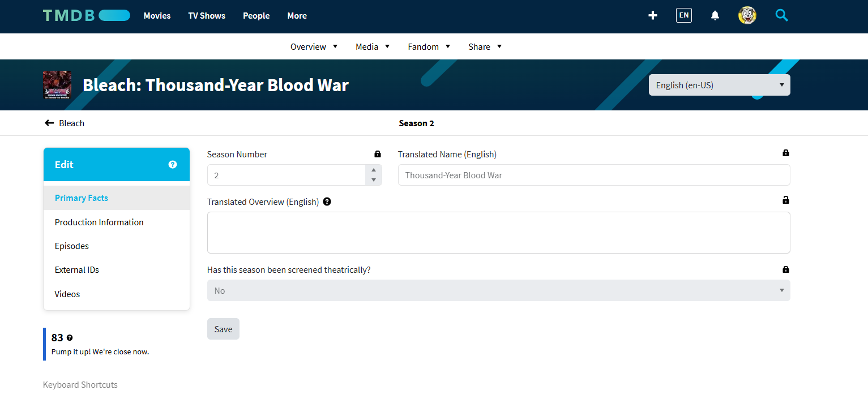Screen dimensions: 868x403
Task: Increase the Season Number with up arrow
Action: coord(374,170)
